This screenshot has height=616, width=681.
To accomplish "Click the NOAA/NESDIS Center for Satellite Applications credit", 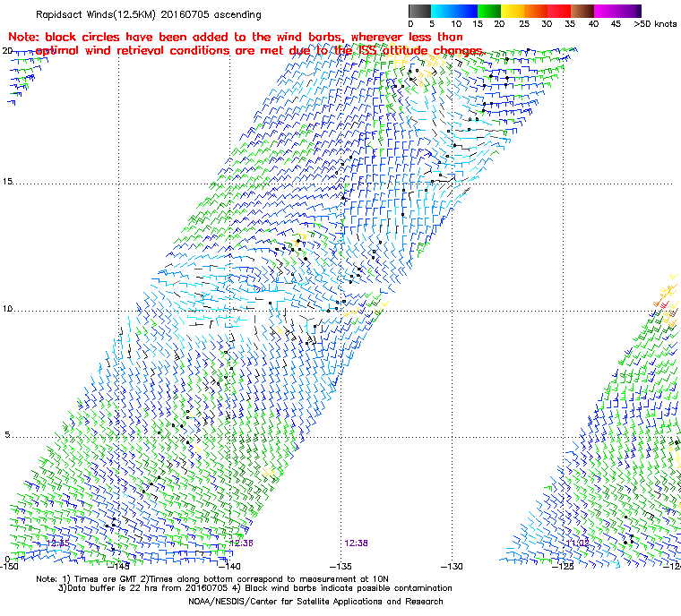I will point(315,602).
